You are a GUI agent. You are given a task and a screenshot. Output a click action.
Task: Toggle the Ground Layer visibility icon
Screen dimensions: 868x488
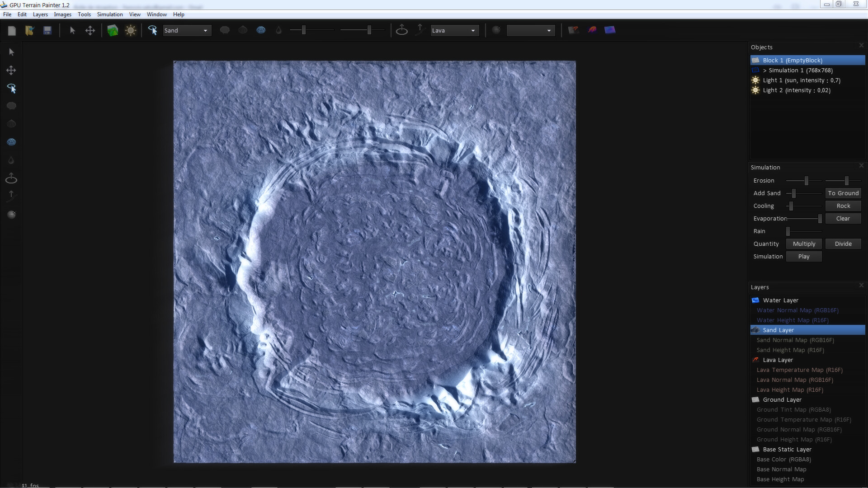[x=755, y=399]
